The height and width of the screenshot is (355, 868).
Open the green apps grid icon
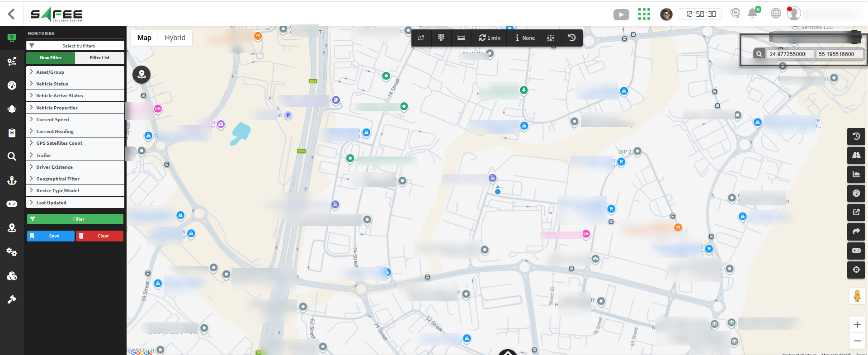tap(644, 14)
